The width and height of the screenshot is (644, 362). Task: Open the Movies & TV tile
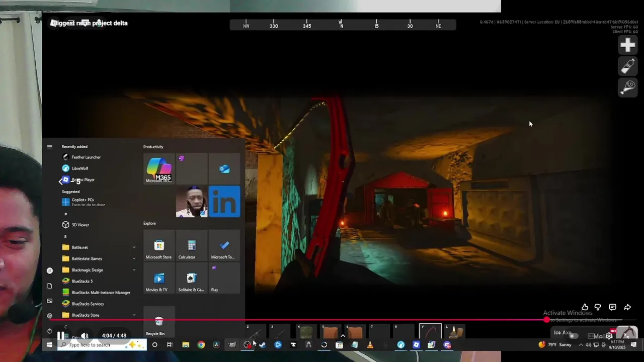point(159,279)
